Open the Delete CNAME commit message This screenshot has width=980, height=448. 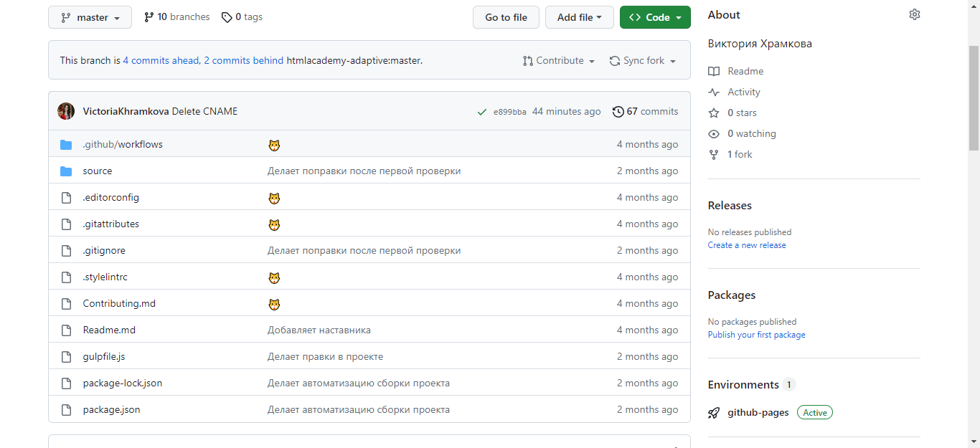[x=204, y=111]
